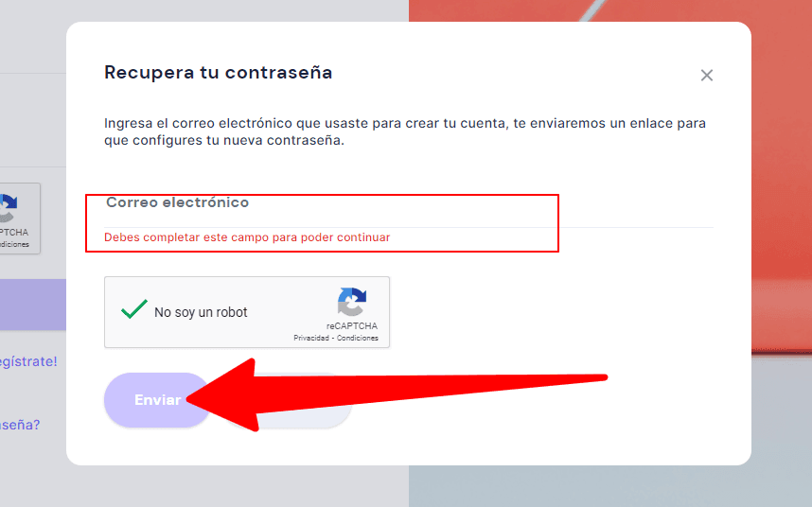The image size is (812, 507).
Task: Click the purple login button behind the dialog
Action: point(33,305)
